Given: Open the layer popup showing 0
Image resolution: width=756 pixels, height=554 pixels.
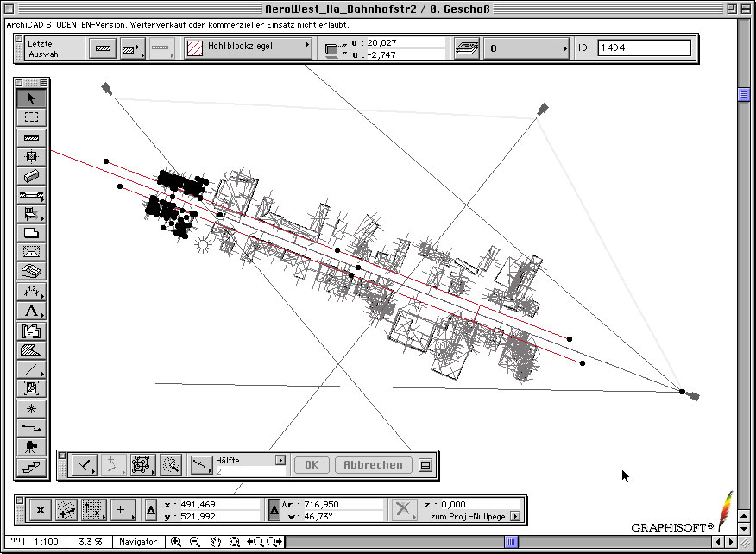Looking at the screenshot, I should pyautogui.click(x=524, y=48).
